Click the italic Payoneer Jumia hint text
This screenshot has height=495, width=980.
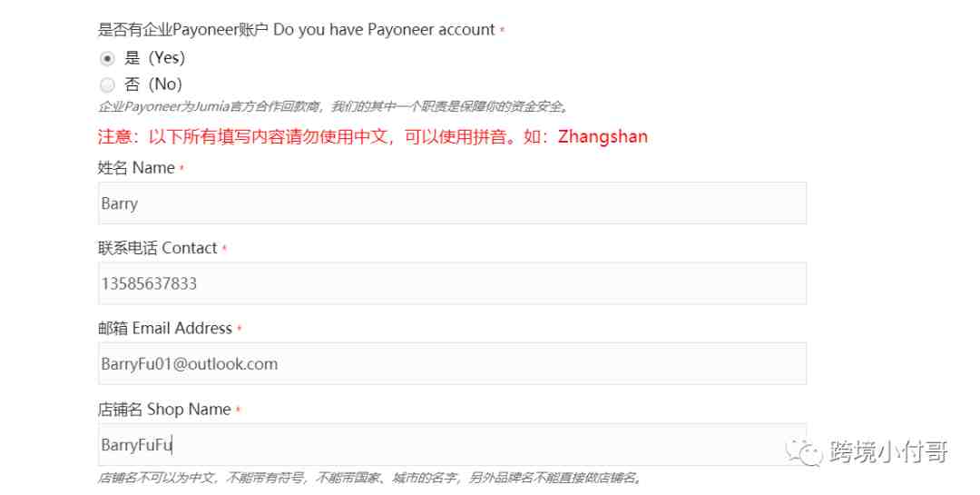click(332, 106)
